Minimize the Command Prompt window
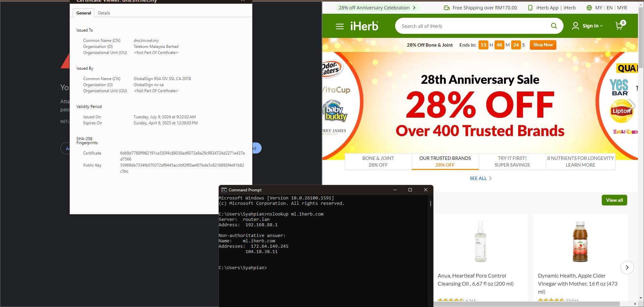 (x=395, y=190)
